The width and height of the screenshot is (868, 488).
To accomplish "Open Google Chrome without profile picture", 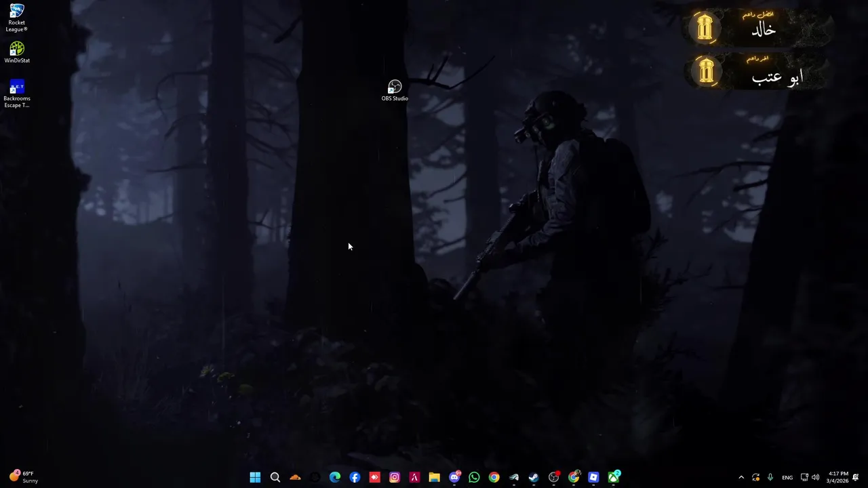I will (494, 478).
